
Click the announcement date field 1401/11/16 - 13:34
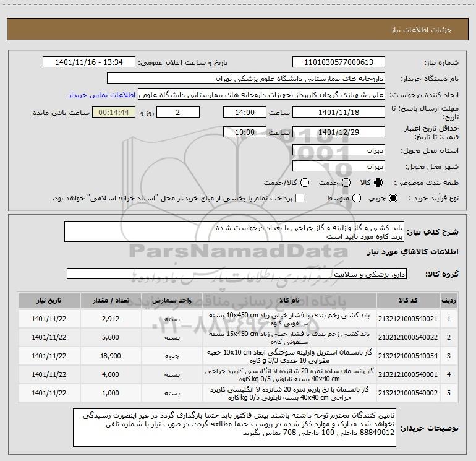(89, 62)
